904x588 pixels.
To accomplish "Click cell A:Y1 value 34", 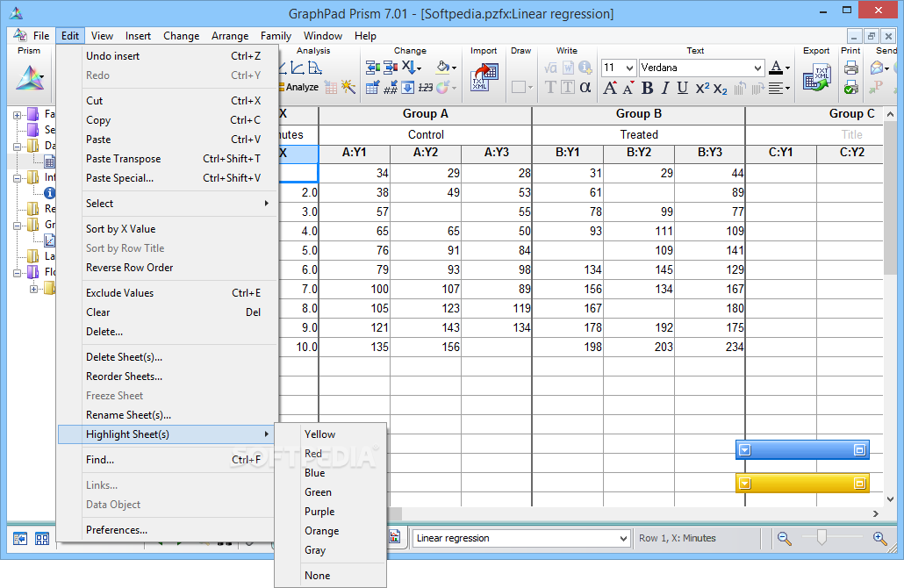I will (355, 173).
